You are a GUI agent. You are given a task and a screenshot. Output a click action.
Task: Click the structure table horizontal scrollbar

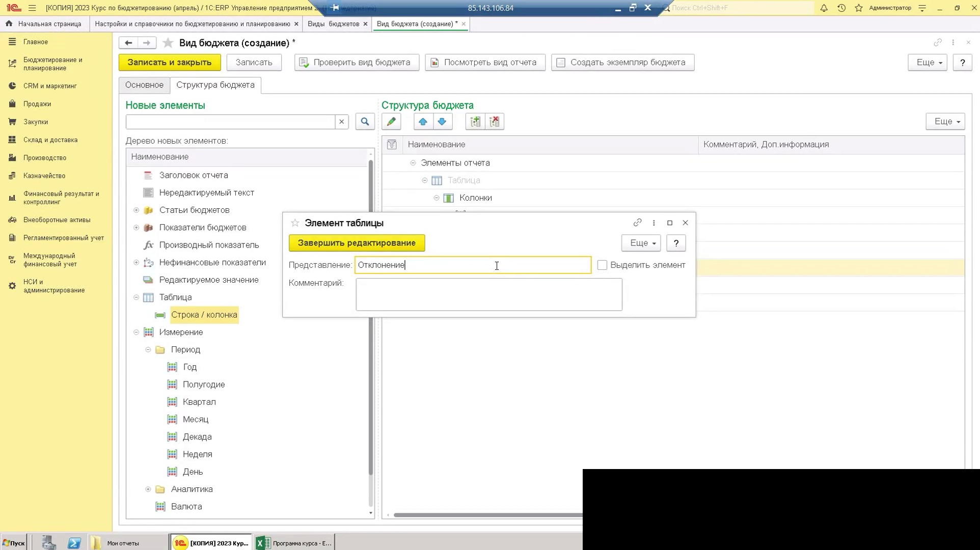pyautogui.click(x=488, y=515)
